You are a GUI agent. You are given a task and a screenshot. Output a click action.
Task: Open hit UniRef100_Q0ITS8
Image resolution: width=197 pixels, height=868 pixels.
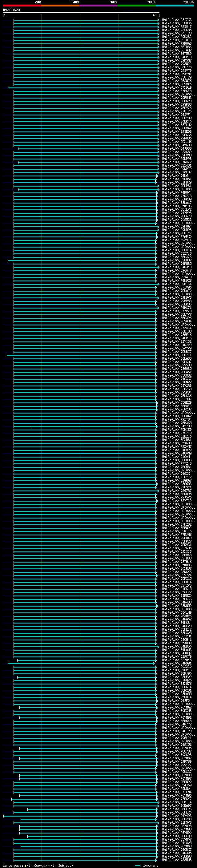[176, 33]
